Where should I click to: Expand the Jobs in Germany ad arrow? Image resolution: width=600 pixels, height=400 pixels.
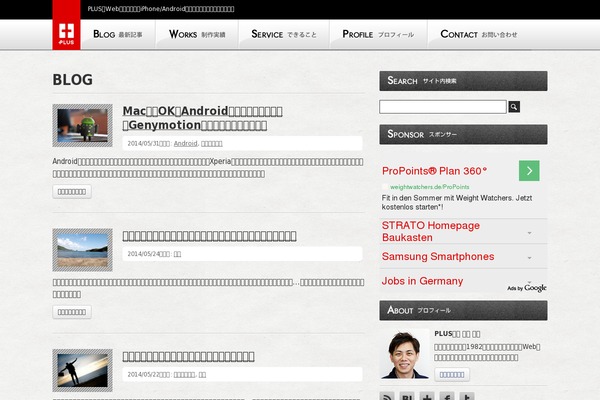coord(530,281)
